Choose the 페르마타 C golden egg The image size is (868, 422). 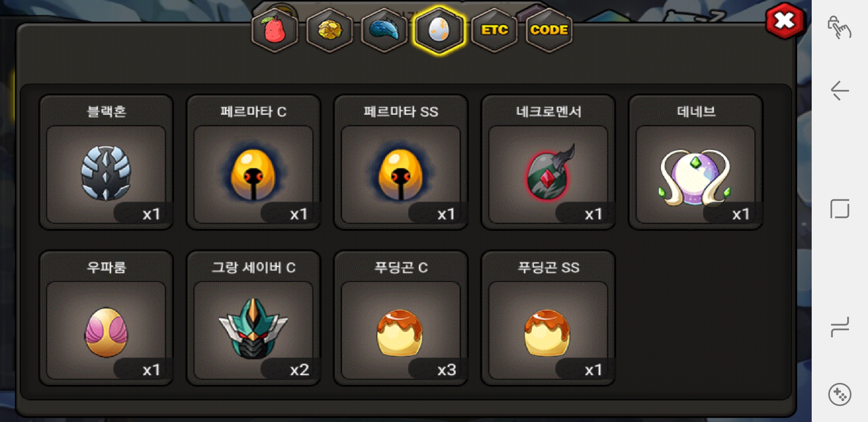click(x=253, y=162)
